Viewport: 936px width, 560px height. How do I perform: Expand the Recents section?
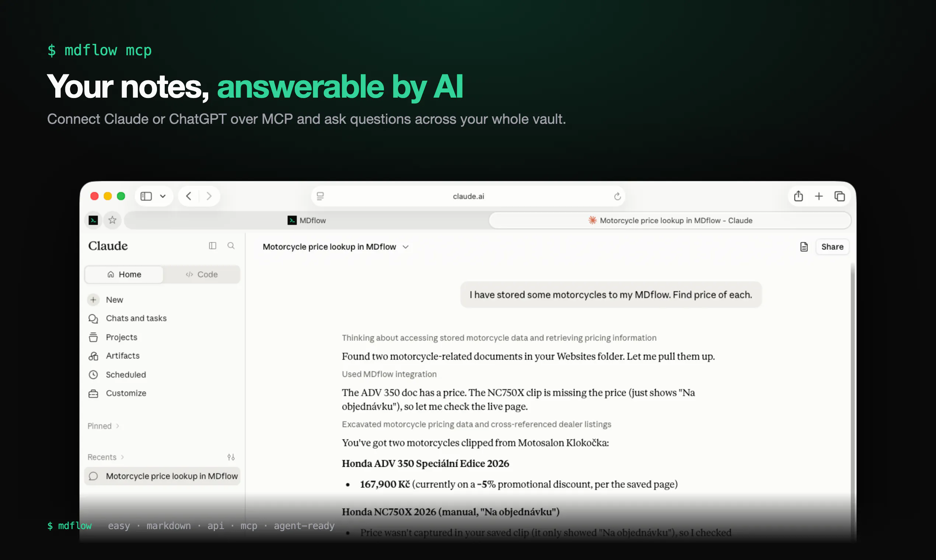pos(106,457)
